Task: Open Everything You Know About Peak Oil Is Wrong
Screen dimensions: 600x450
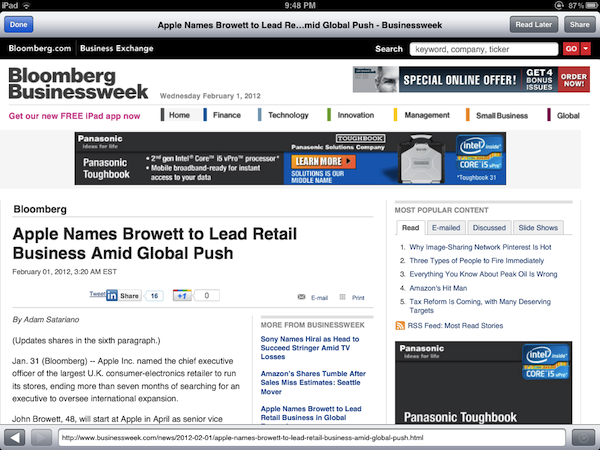Action: tap(483, 274)
